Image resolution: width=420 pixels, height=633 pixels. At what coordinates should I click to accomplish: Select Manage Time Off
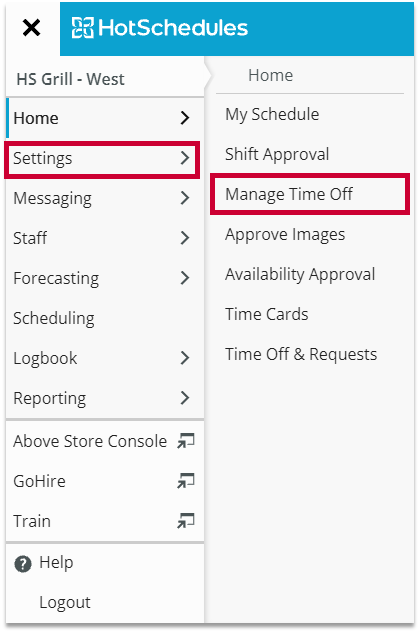click(289, 194)
